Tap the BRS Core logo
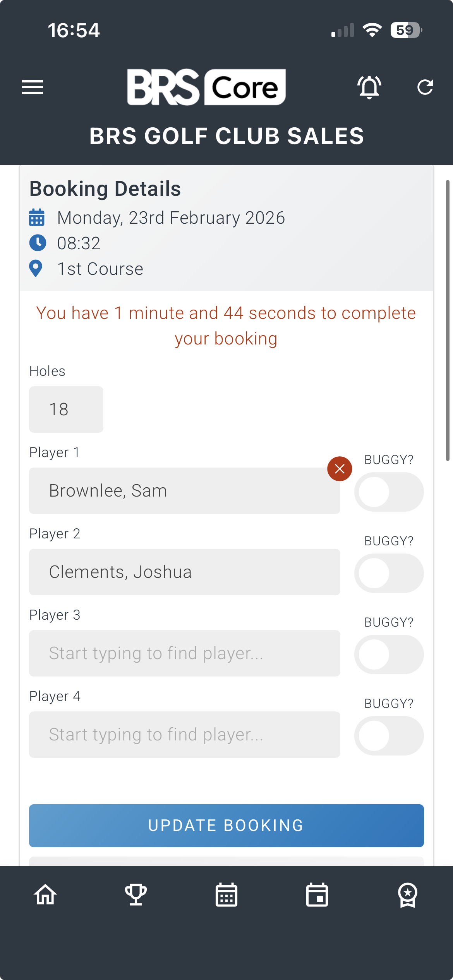Screen dimensions: 453x980 tap(206, 87)
